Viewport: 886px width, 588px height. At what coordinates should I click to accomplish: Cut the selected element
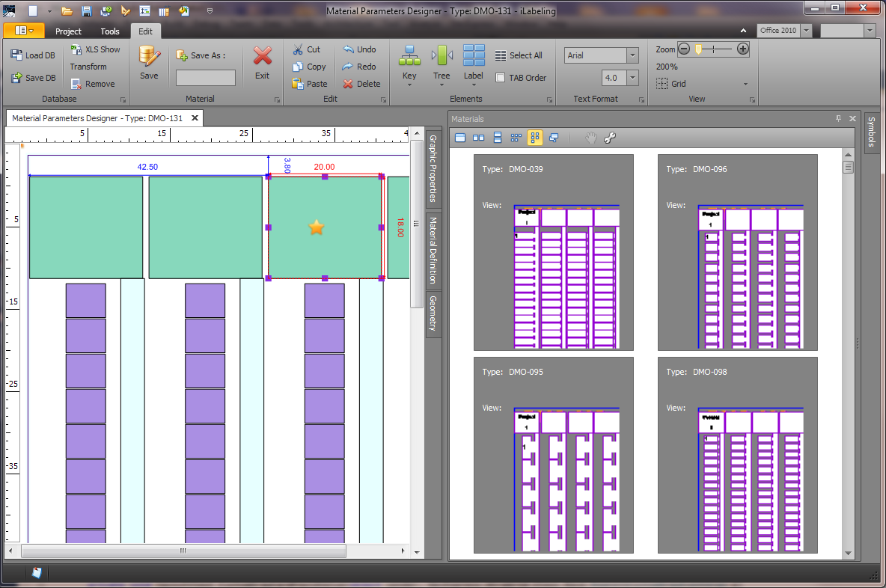[306, 49]
